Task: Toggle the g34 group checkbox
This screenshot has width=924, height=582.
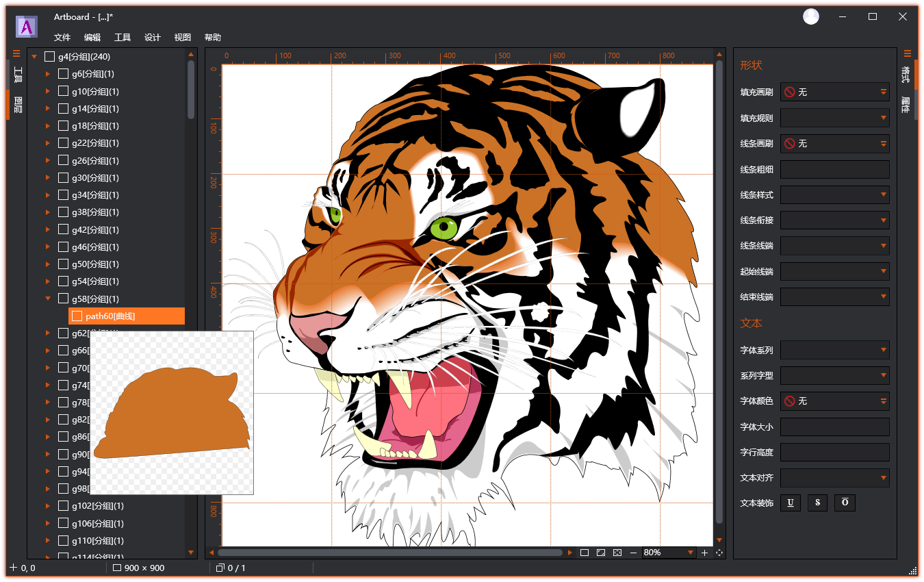Action: tap(63, 195)
